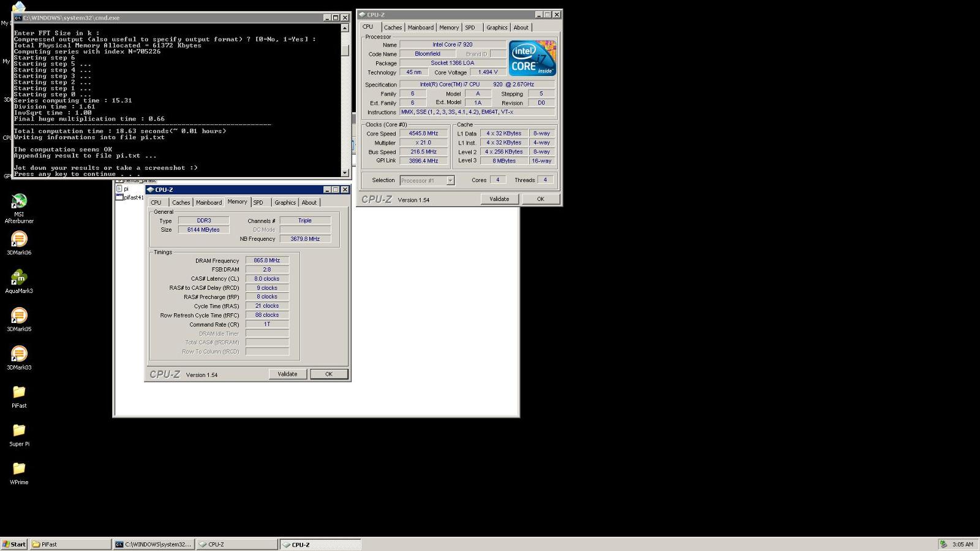Click the Bloomfield code name value

click(x=428, y=54)
